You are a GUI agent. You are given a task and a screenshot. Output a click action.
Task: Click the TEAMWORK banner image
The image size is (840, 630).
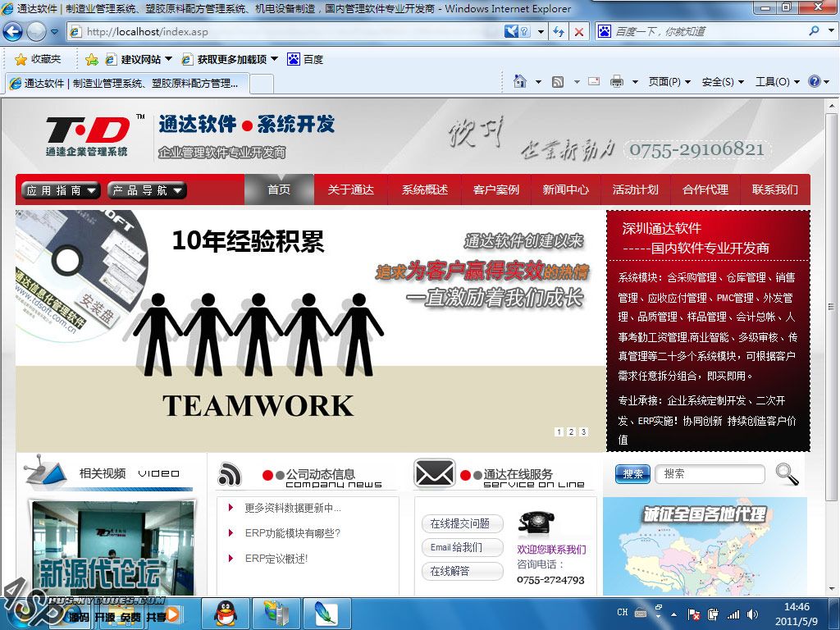[311, 331]
